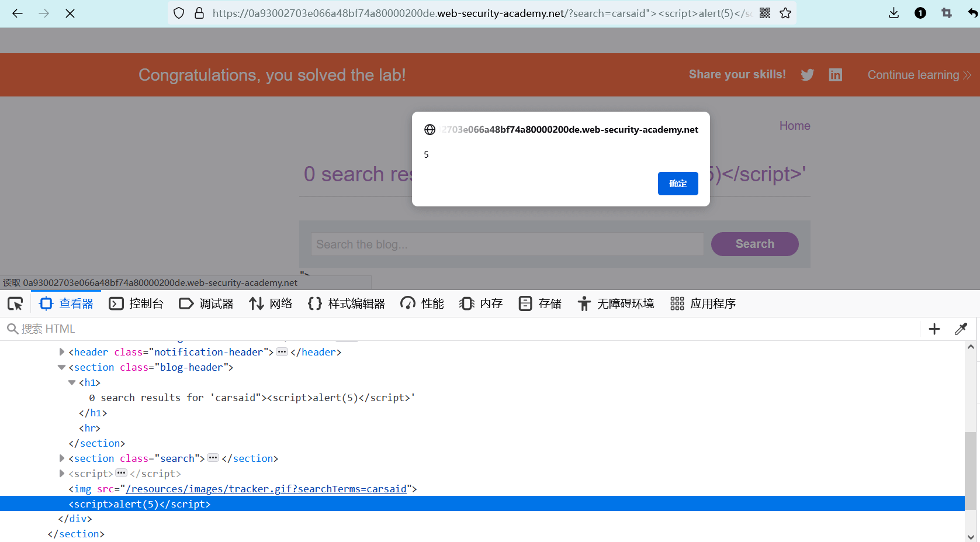Share on LinkedIn via the in icon
This screenshot has height=542, width=980.
pos(836,75)
